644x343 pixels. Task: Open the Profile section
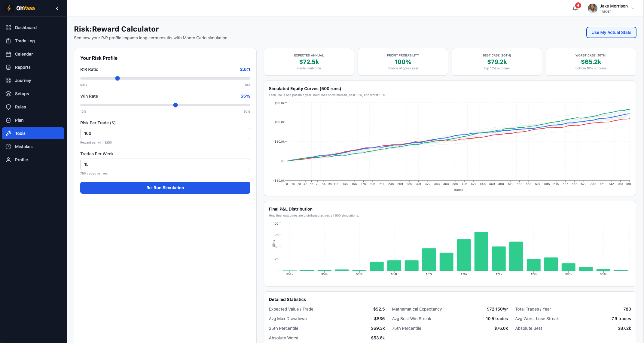point(21,160)
